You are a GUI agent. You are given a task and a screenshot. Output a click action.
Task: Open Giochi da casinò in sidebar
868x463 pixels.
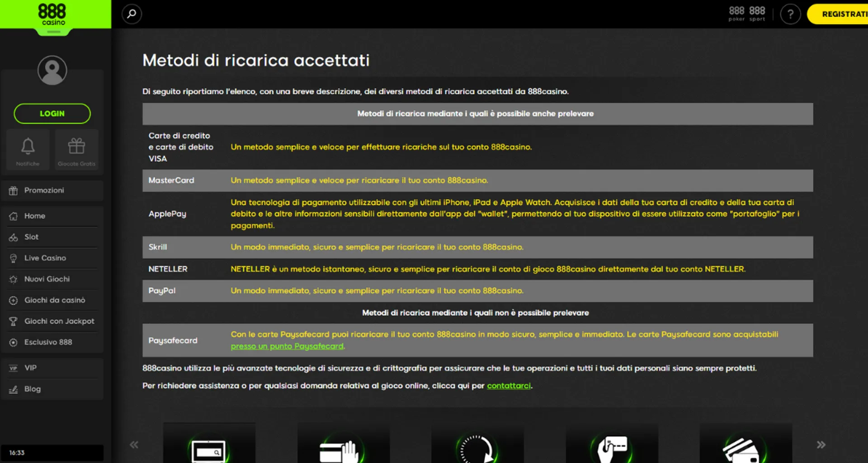[x=52, y=300]
